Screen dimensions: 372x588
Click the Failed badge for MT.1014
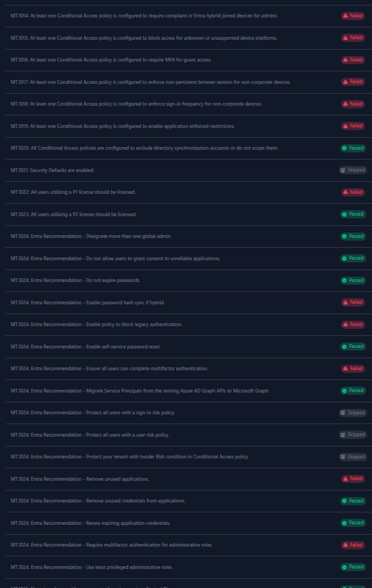coord(353,16)
